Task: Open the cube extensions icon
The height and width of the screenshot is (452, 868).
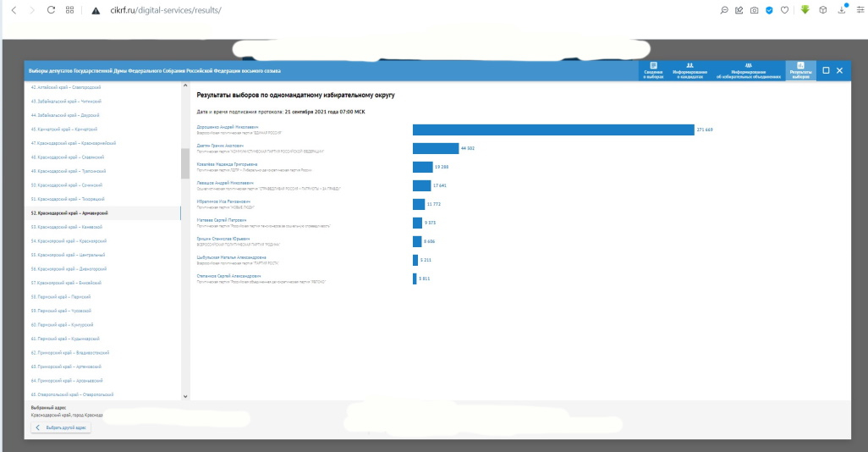Action: tap(823, 10)
